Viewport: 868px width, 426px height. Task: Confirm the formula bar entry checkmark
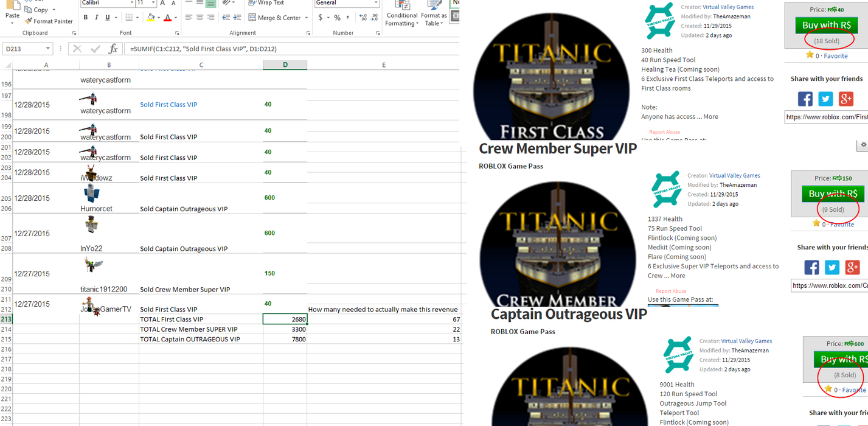pos(95,49)
